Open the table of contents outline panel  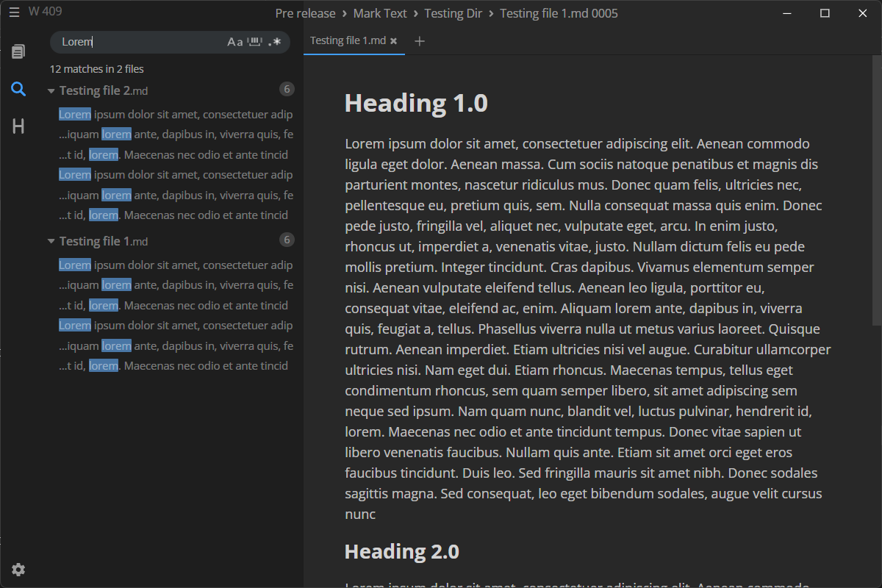pos(18,126)
